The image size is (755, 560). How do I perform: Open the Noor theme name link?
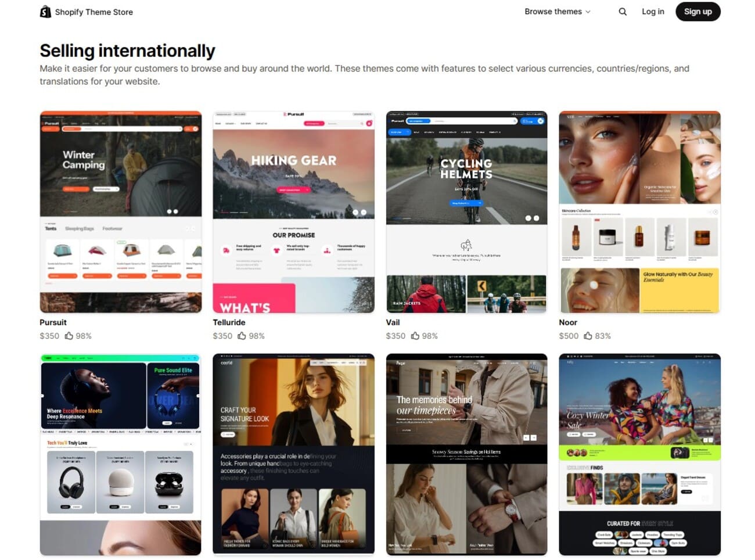(x=568, y=322)
